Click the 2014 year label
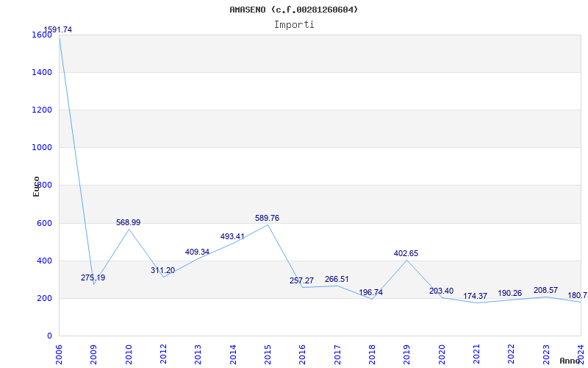The width and height of the screenshot is (588, 368). coord(233,355)
